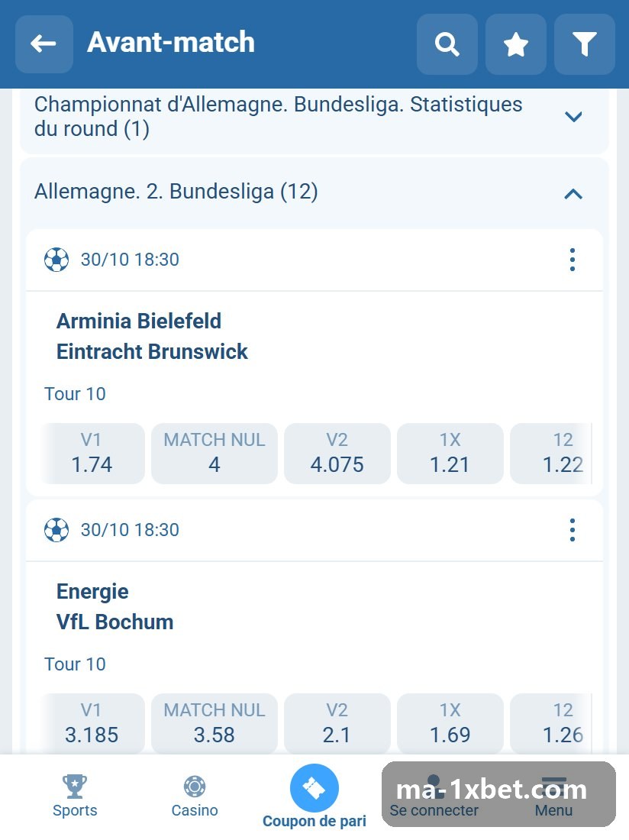Open three-dot menu for Arminia Bielefeld match
Screen dimensions: 629x840
tap(573, 260)
